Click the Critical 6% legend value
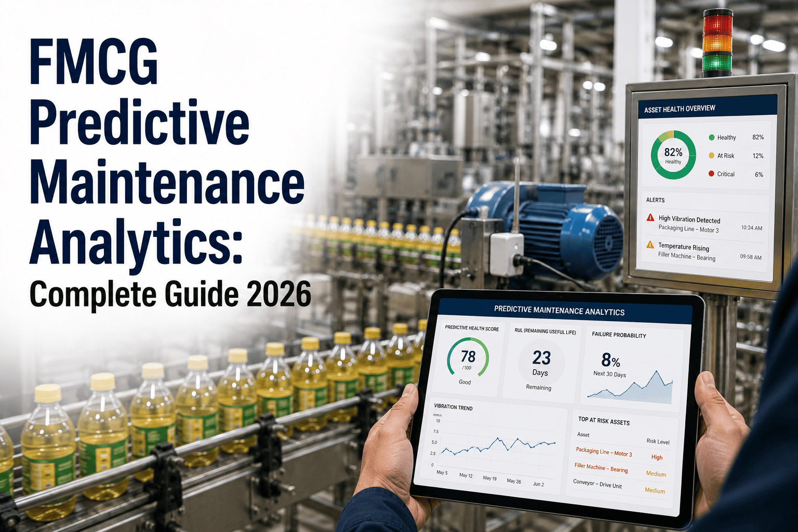798x532 pixels. 759,175
